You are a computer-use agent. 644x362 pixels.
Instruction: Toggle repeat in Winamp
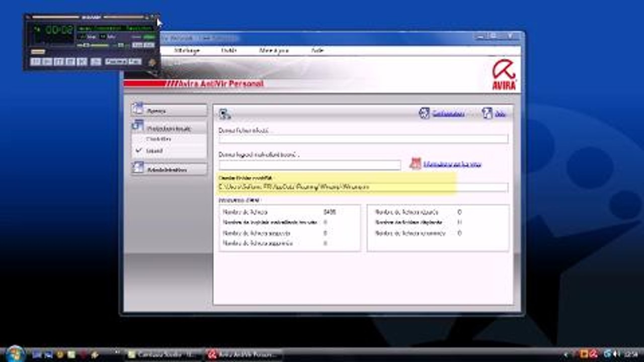coord(135,61)
